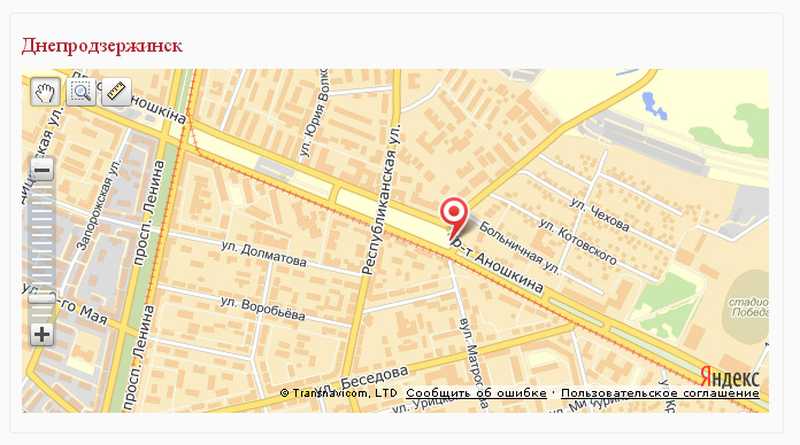Click the ул. Долматова street label
The height and width of the screenshot is (445, 800).
tap(264, 254)
